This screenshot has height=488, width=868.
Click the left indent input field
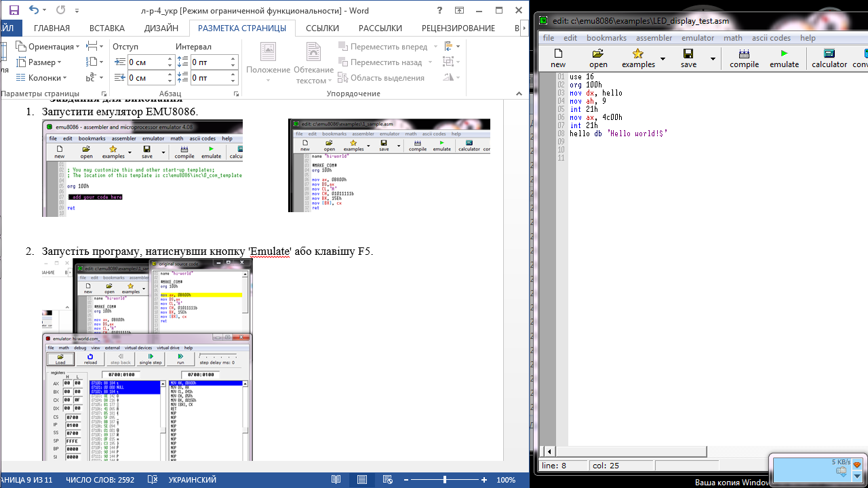[x=147, y=62]
